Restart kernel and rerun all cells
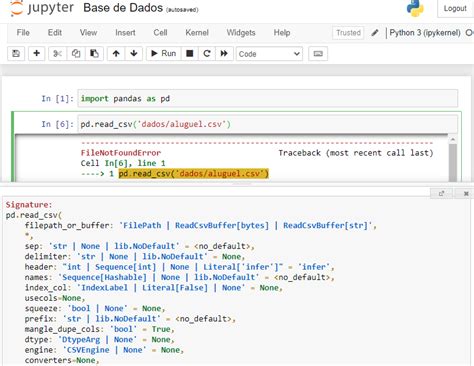This screenshot has height=366, width=474. [x=224, y=53]
